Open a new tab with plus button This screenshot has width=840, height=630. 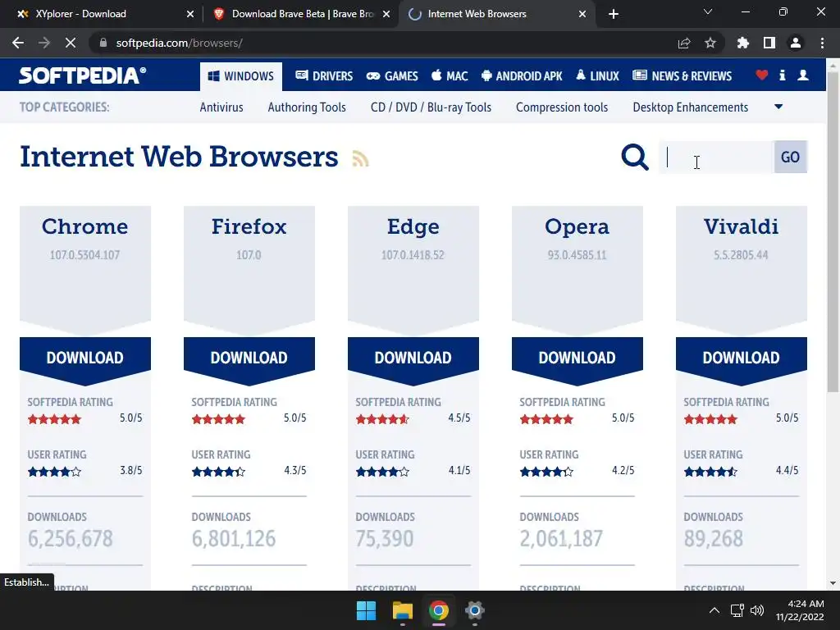614,14
